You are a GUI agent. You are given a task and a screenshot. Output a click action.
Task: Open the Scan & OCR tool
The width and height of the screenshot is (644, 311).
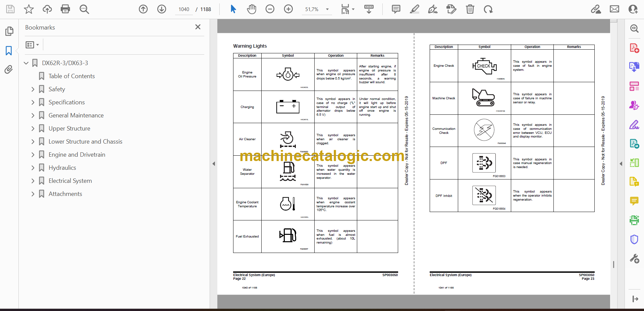click(x=634, y=220)
